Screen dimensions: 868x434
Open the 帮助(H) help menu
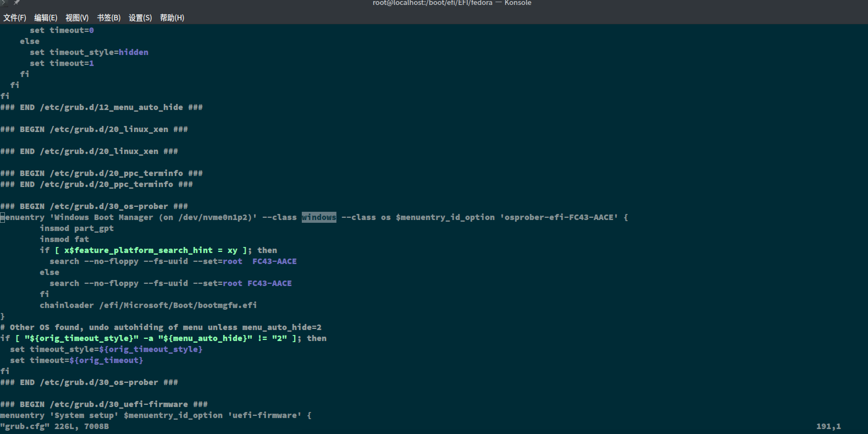[172, 18]
